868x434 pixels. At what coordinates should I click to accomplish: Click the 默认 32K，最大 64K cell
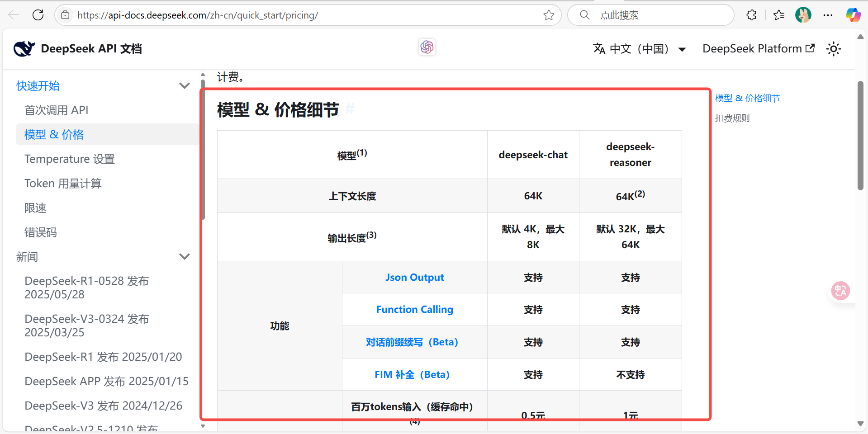click(x=630, y=237)
